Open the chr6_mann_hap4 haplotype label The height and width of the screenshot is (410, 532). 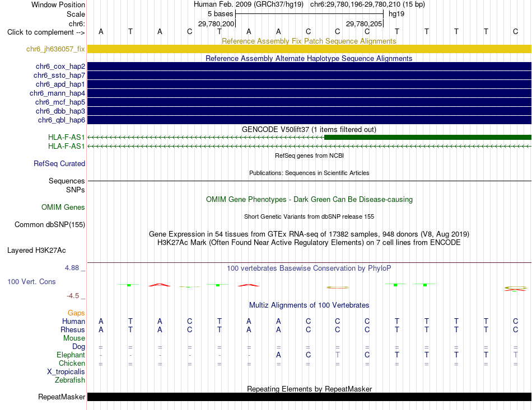click(57, 93)
